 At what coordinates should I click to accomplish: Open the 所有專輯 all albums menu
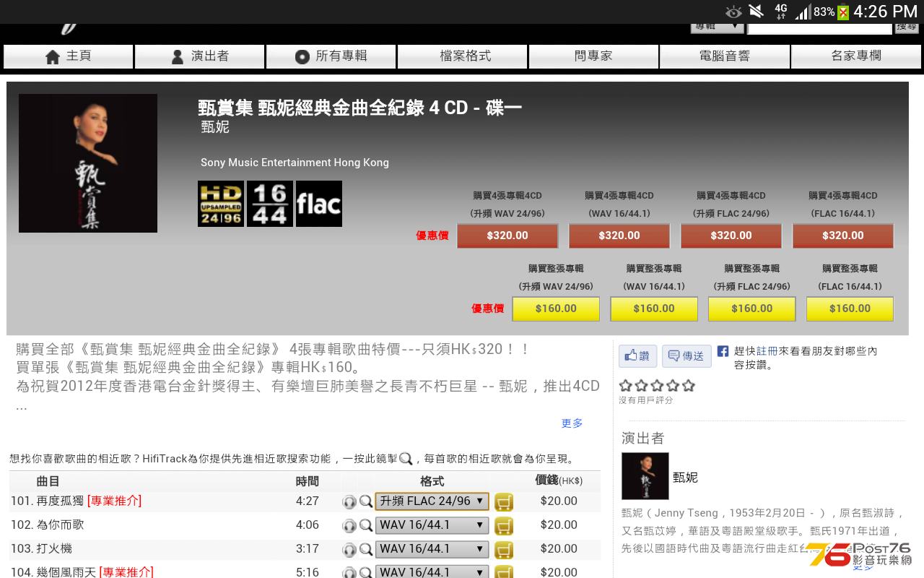click(331, 56)
